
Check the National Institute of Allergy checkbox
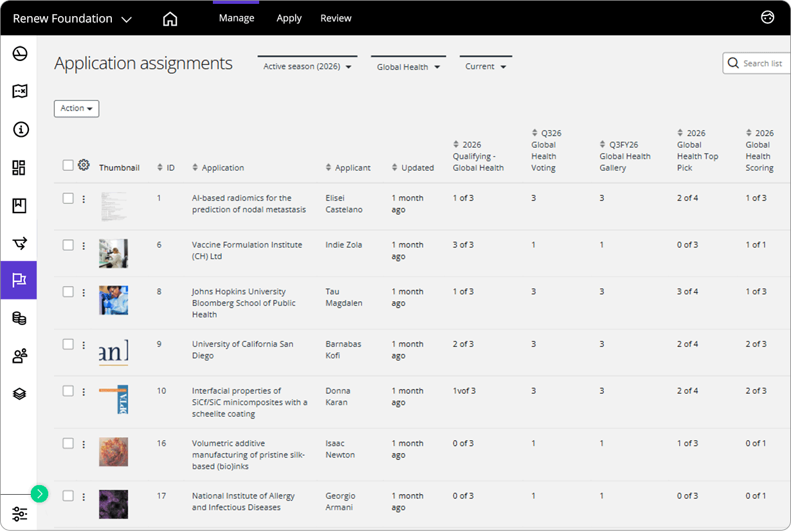(68, 495)
